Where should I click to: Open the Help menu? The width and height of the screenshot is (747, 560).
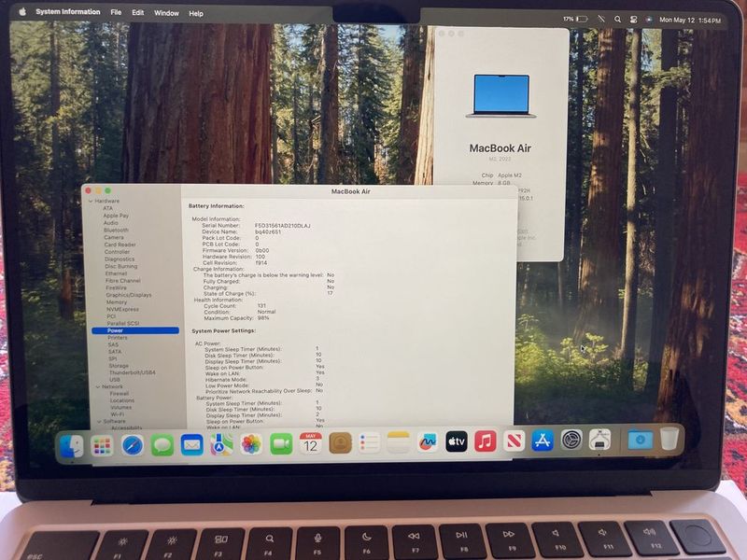pyautogui.click(x=196, y=13)
